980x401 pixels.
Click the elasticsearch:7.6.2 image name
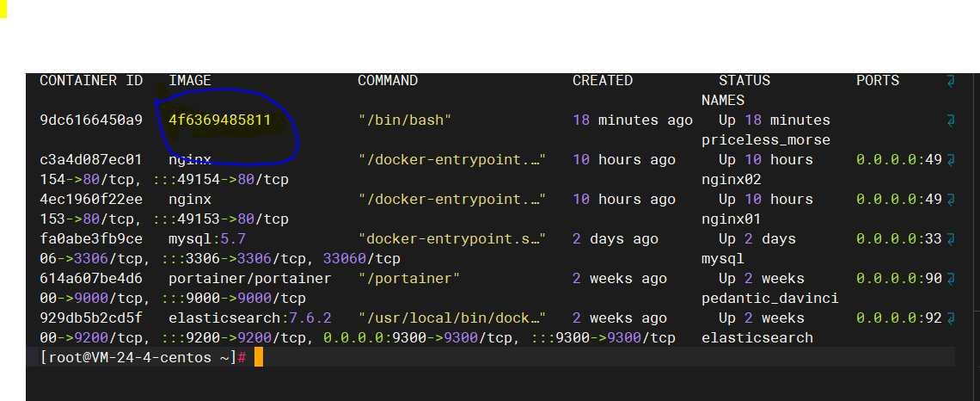click(250, 318)
